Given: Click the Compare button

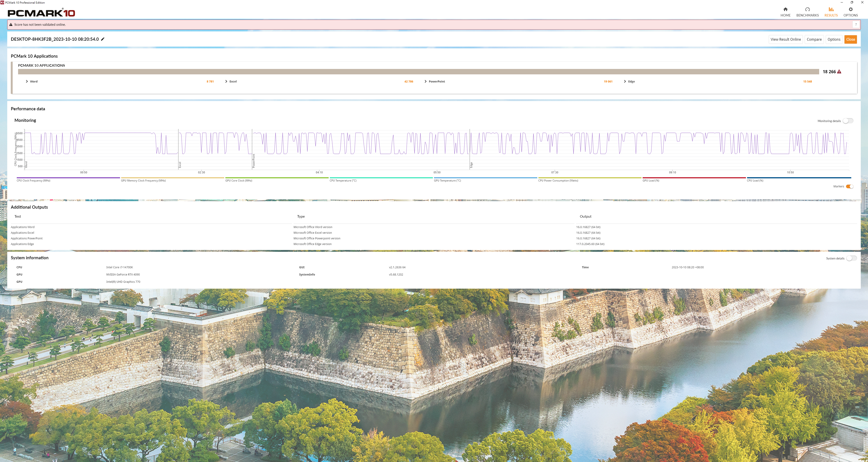Looking at the screenshot, I should (814, 39).
